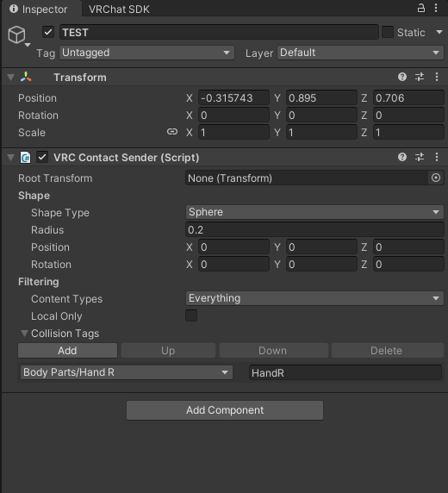
Task: Check the Local Only option
Action: point(191,315)
